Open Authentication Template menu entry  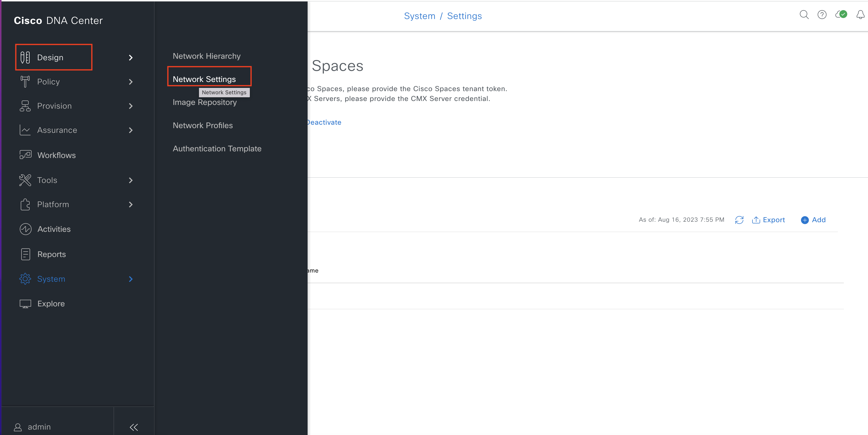[x=217, y=149]
